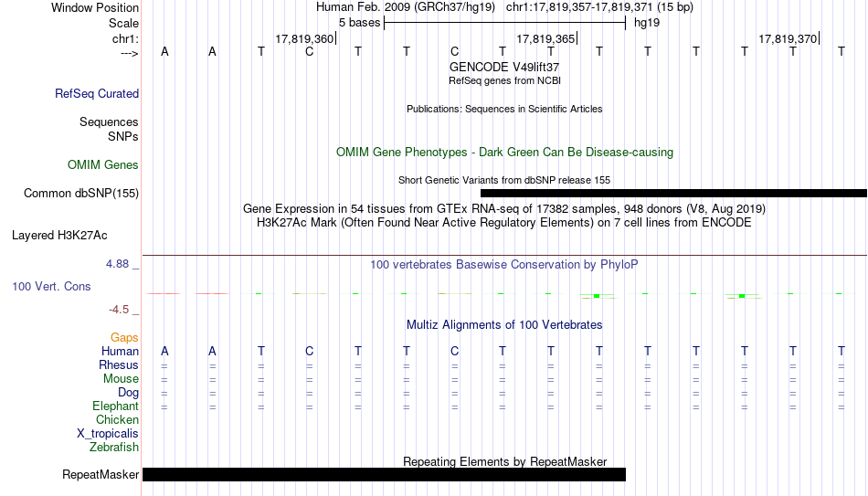
Task: Open RefSeq genes from NCBI title
Action: pyautogui.click(x=504, y=80)
